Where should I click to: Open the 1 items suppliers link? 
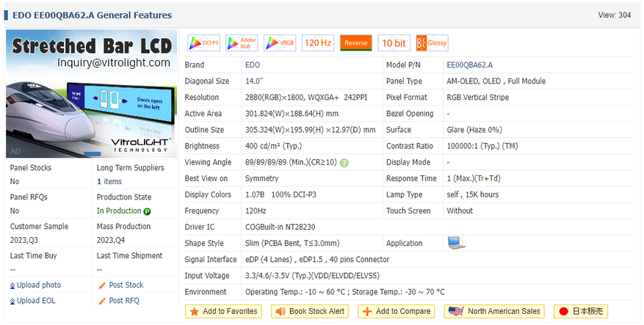coord(109,181)
